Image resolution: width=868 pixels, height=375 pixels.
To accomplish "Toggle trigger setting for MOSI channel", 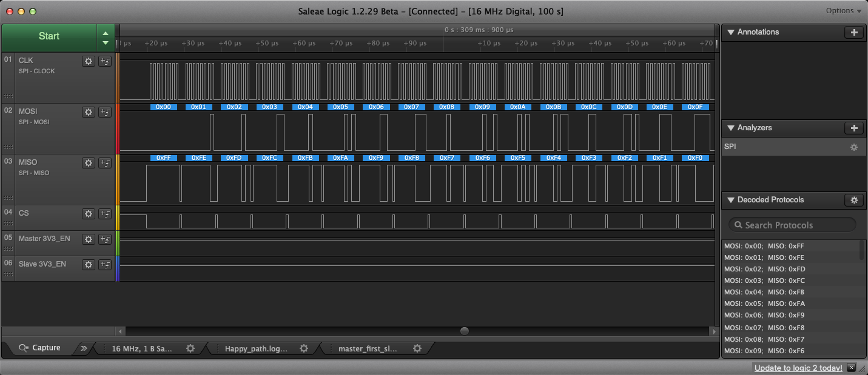I will coord(104,111).
